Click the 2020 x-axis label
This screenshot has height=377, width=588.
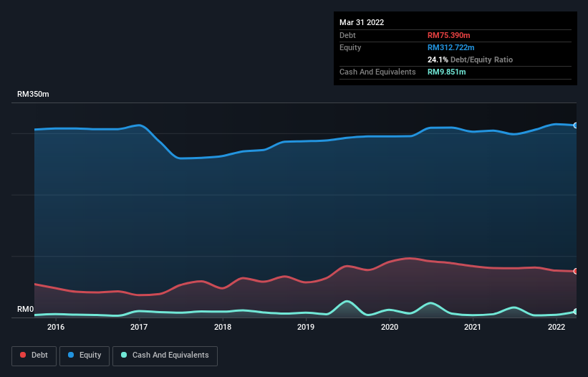[x=390, y=327]
